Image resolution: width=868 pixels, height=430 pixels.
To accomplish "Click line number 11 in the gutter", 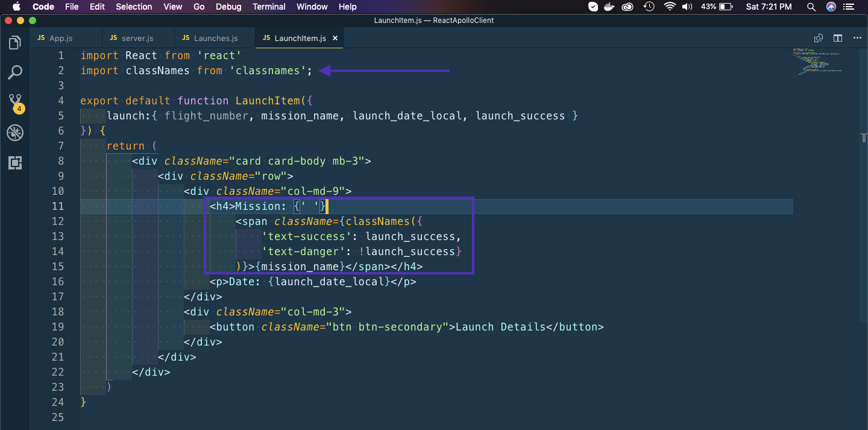I will (x=57, y=206).
